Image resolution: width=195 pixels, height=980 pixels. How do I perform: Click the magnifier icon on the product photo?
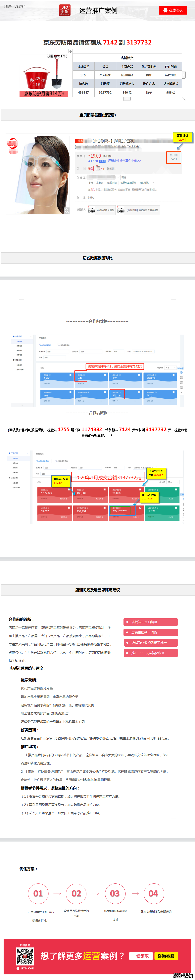pyautogui.click(x=67, y=210)
